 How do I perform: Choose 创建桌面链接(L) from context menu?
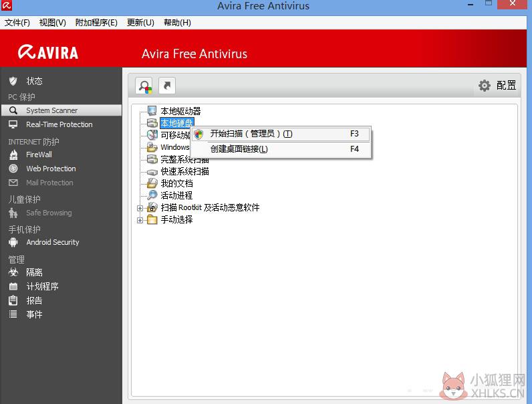281,149
